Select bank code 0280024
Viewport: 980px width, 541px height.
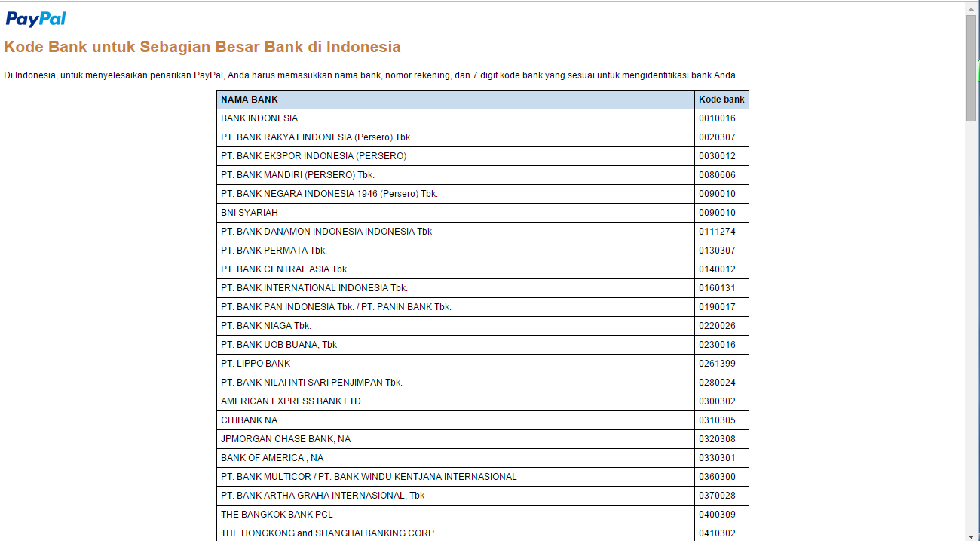717,383
